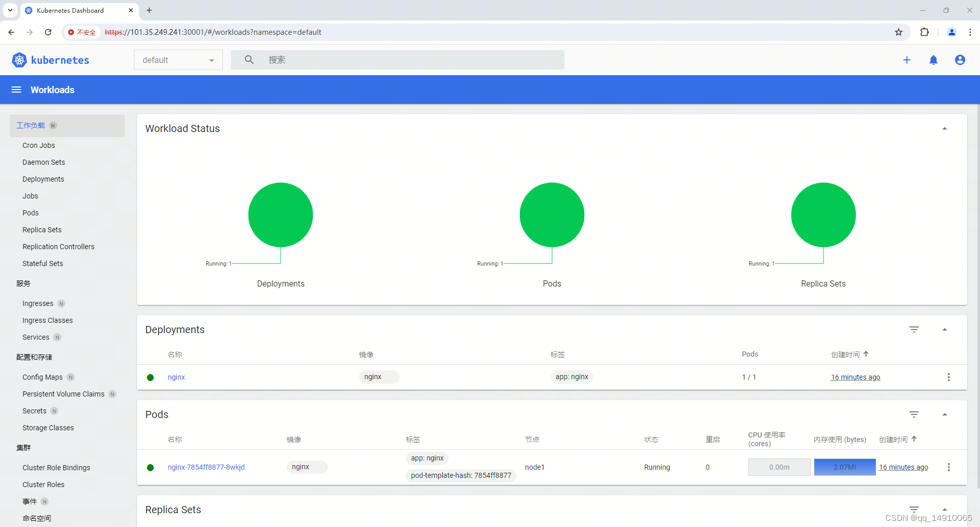980x527 pixels.
Task: Click the Pods green status circle
Action: point(552,215)
